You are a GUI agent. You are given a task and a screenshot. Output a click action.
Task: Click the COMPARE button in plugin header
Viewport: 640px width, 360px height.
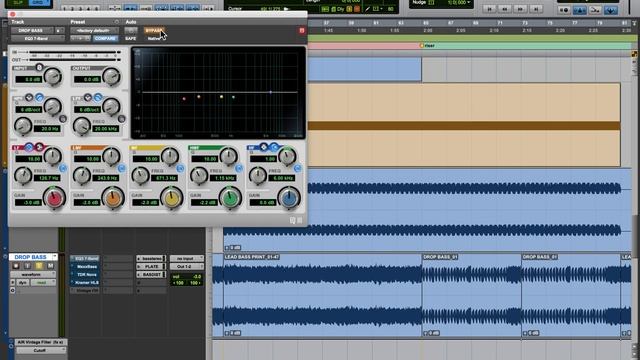[x=105, y=38]
